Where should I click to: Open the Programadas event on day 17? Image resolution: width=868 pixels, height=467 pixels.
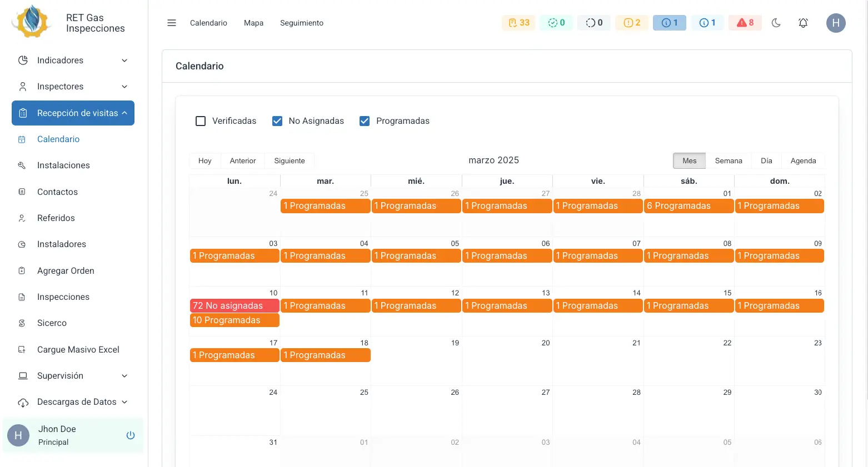235,355
